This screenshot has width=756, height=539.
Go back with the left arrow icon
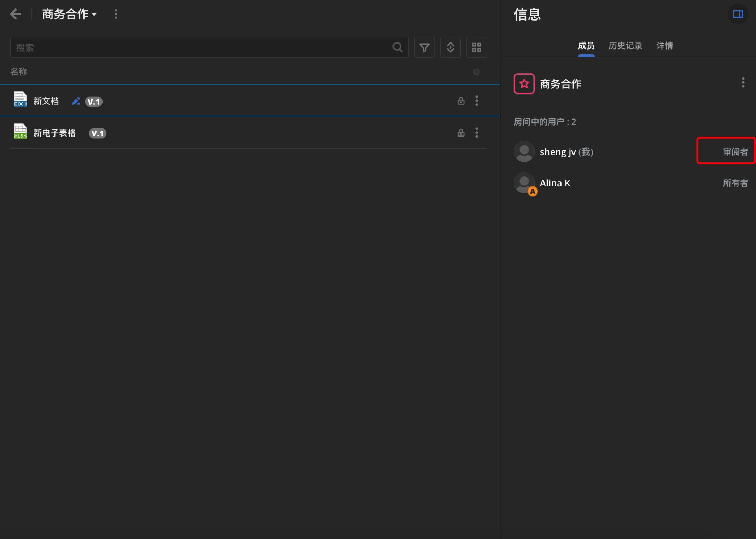point(16,14)
